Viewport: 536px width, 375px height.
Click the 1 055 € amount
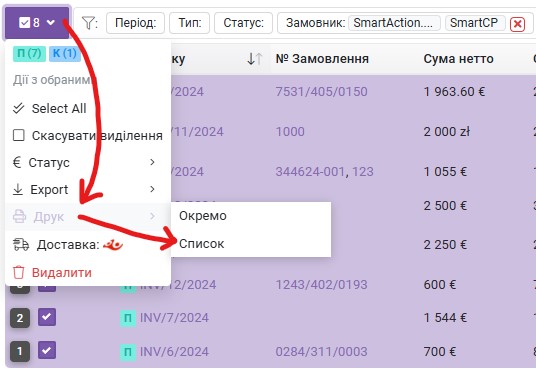pyautogui.click(x=445, y=172)
